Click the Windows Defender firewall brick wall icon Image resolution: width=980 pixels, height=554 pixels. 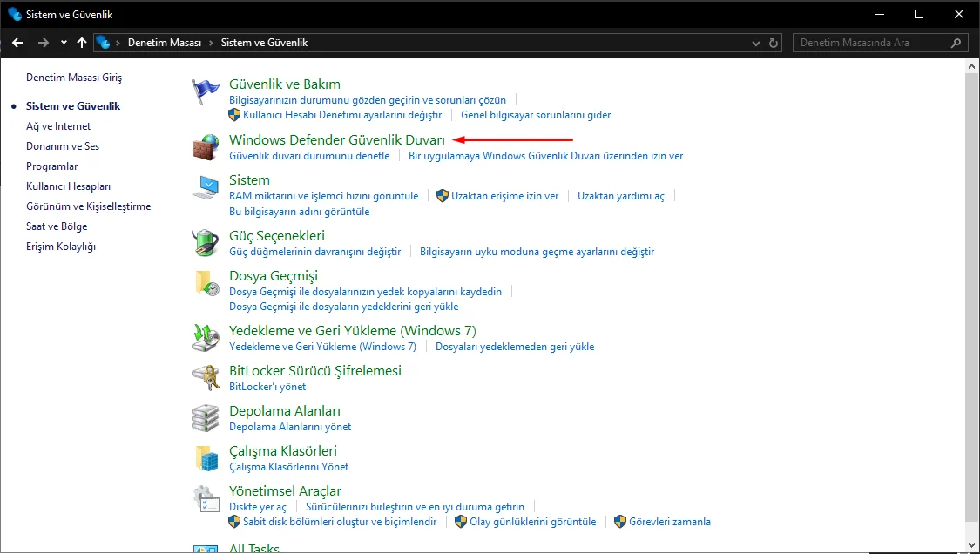[205, 147]
